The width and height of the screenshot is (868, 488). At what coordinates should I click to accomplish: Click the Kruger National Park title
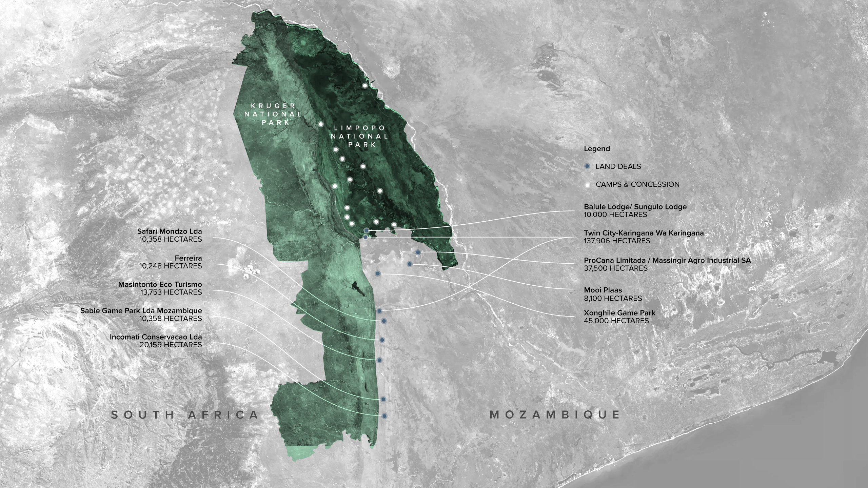pyautogui.click(x=273, y=114)
